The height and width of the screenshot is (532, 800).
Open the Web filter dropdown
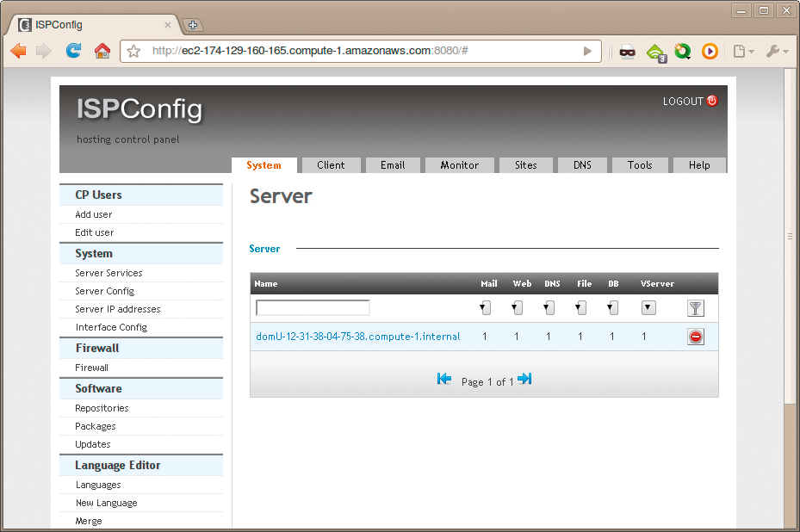pyautogui.click(x=517, y=308)
